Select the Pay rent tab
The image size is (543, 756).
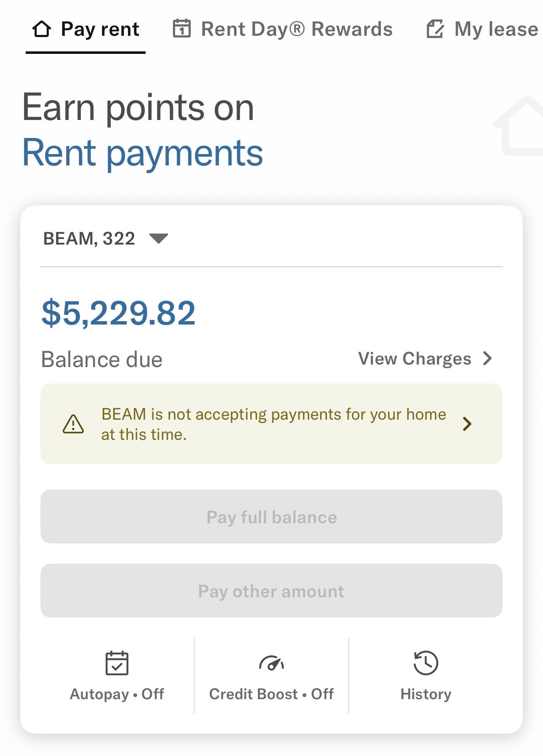click(86, 30)
